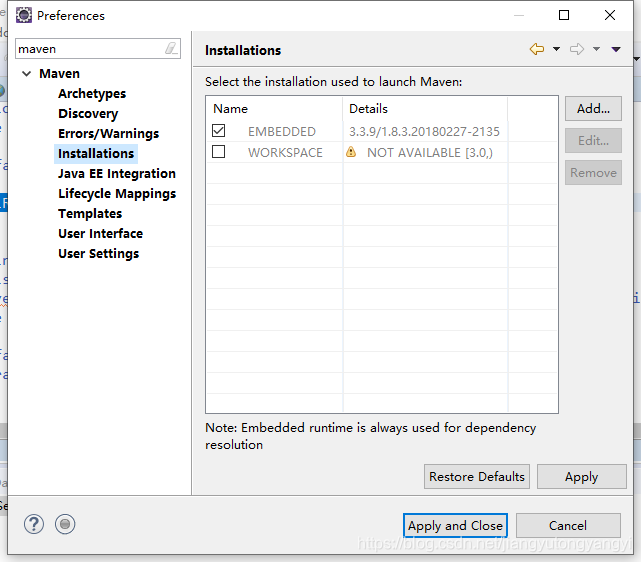Click the forward navigation arrow icon
Viewport: 641px width, 562px height.
tap(577, 49)
